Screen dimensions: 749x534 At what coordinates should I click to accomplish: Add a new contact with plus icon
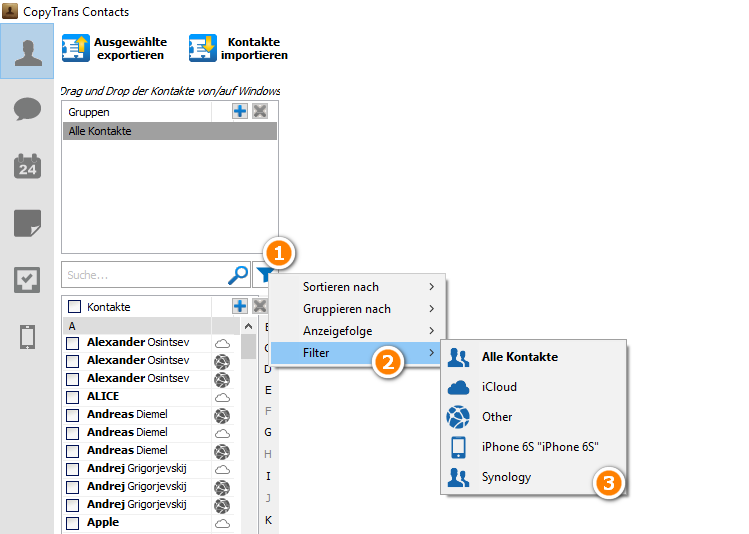coord(240,306)
